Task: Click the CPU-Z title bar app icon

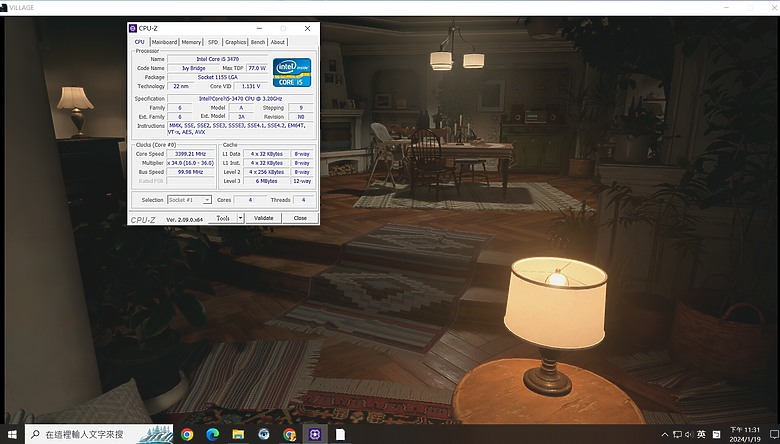Action: 133,28
